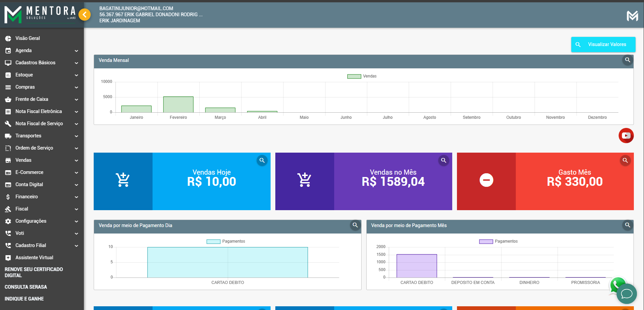Expand the Estoque menu chevron
644x310 pixels.
(76, 75)
